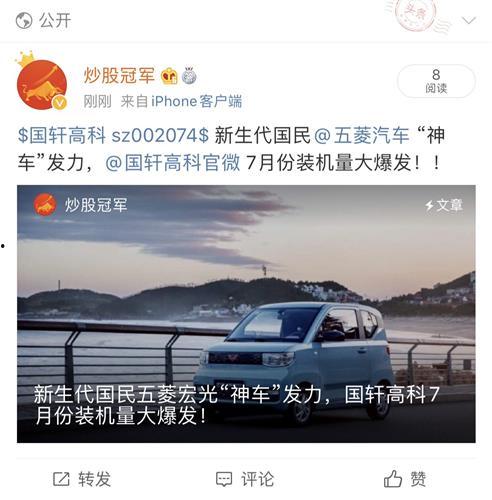Open the @国轩高科官微 mention link
The height and width of the screenshot is (500, 492).
click(173, 163)
